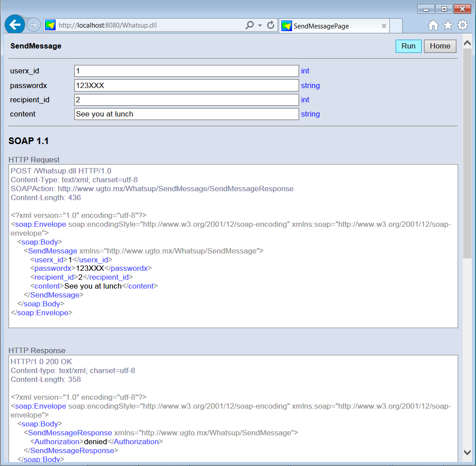476x466 pixels.
Task: Select the SendMessagePage tab
Action: pos(334,26)
